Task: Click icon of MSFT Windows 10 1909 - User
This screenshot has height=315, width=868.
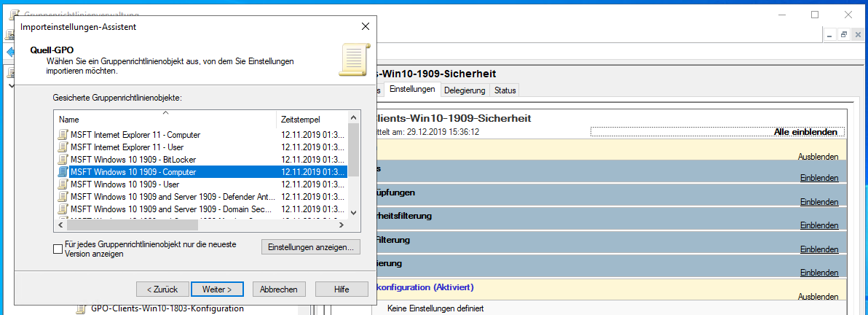Action: [x=63, y=184]
